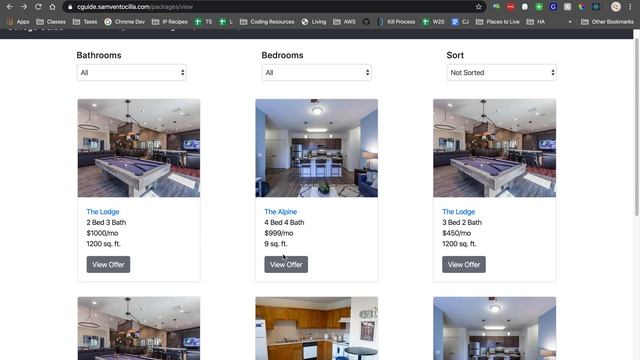This screenshot has width=640, height=360.
Task: Click the lock icon in the address bar
Action: coord(70,7)
